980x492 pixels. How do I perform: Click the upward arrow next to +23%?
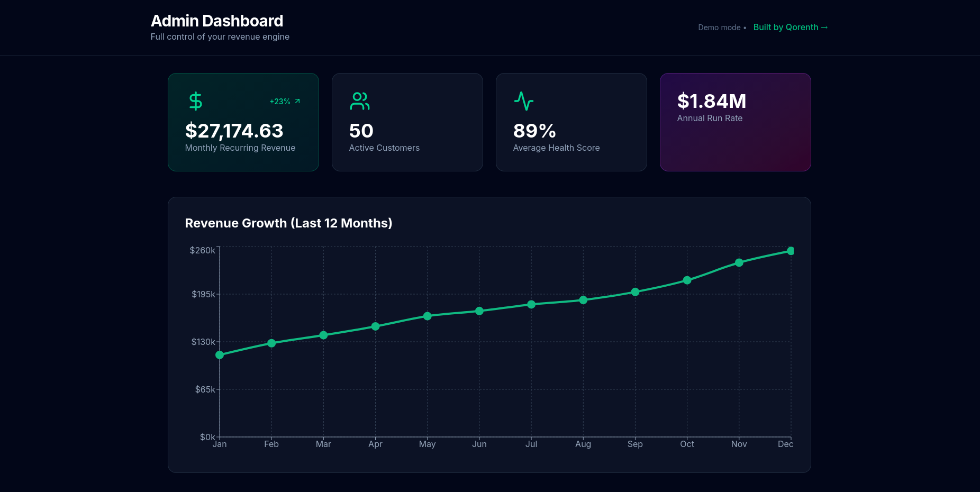click(297, 101)
